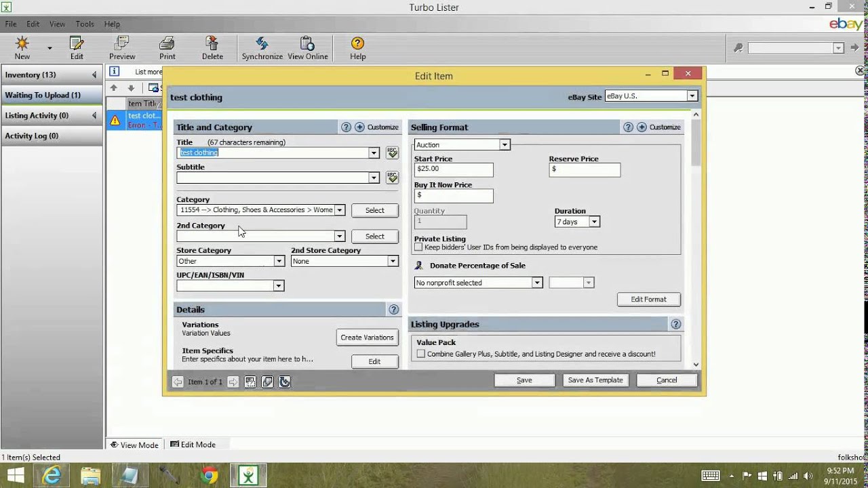Click the second icon after the next item arrow

pos(267,382)
